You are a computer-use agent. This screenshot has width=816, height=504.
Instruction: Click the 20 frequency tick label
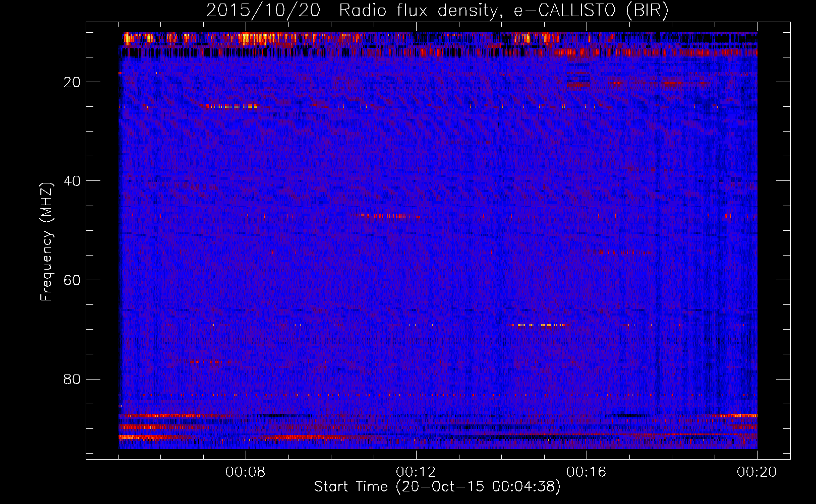[72, 82]
